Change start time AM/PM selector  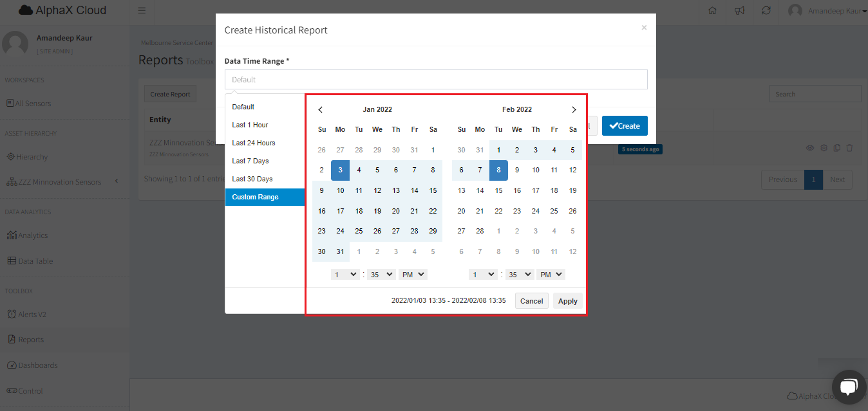click(x=413, y=275)
